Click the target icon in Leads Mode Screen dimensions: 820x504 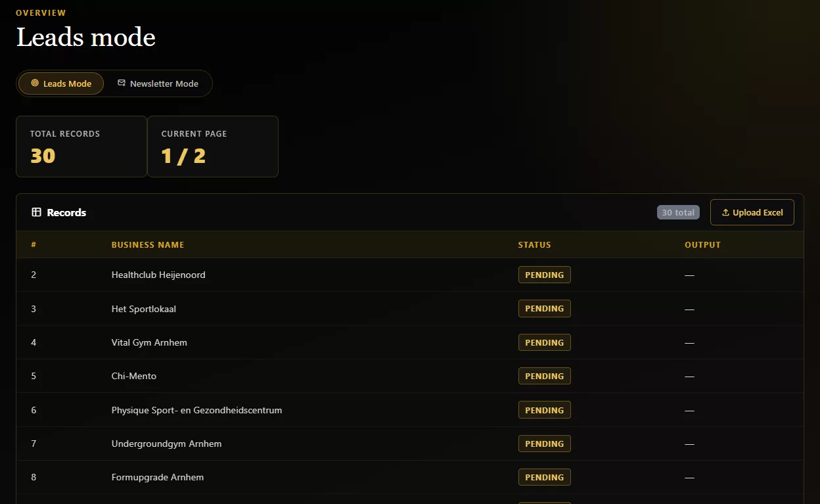pos(35,83)
